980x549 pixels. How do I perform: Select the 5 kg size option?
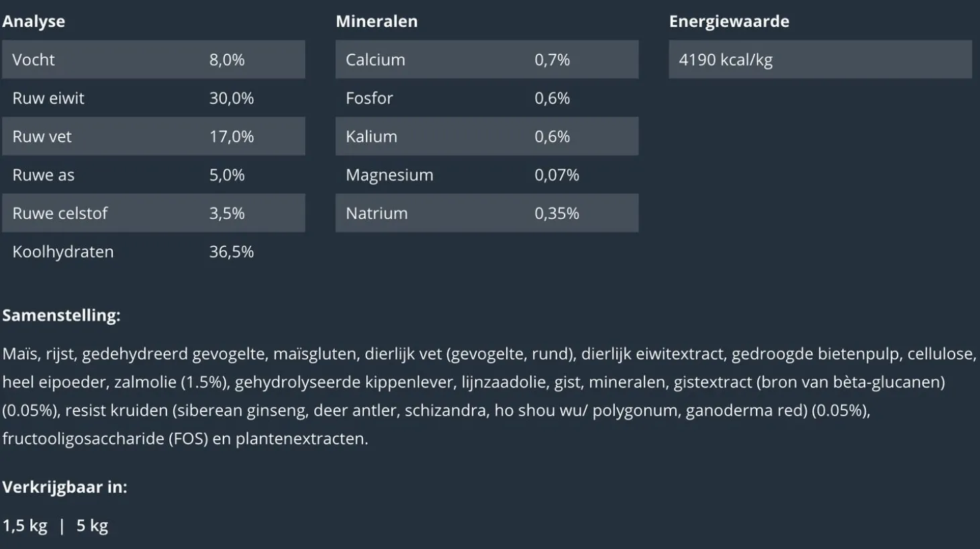tap(92, 526)
